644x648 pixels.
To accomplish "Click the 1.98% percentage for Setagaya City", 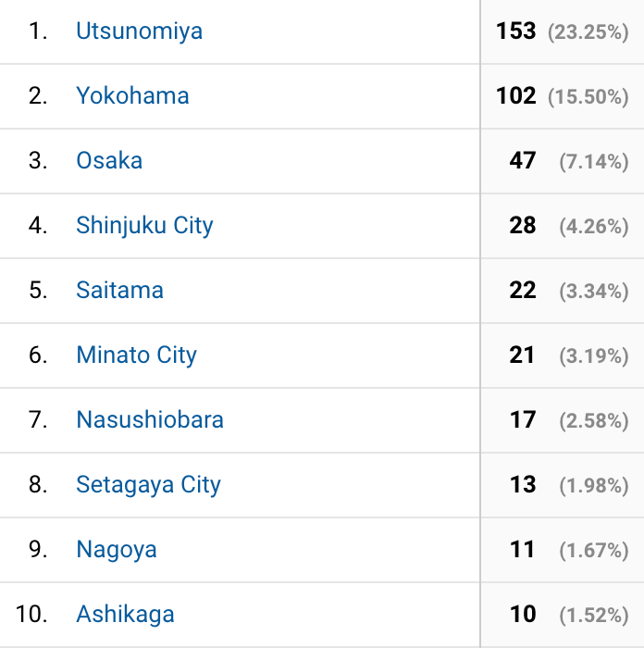I will tap(594, 486).
